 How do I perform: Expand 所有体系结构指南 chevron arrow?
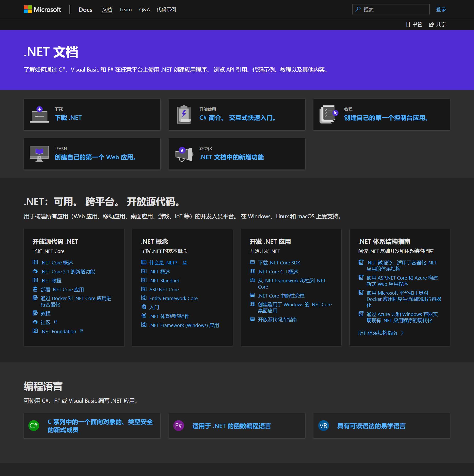(x=402, y=333)
